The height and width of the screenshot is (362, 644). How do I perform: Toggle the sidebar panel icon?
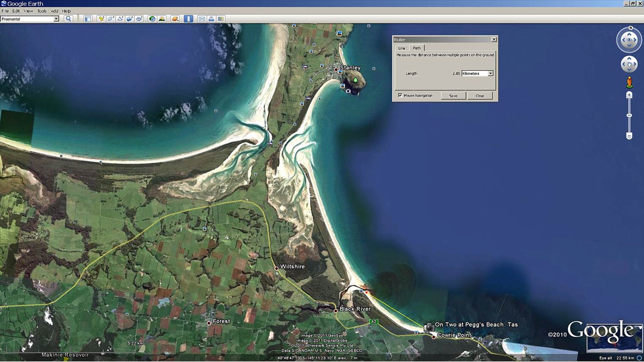pyautogui.click(x=88, y=19)
